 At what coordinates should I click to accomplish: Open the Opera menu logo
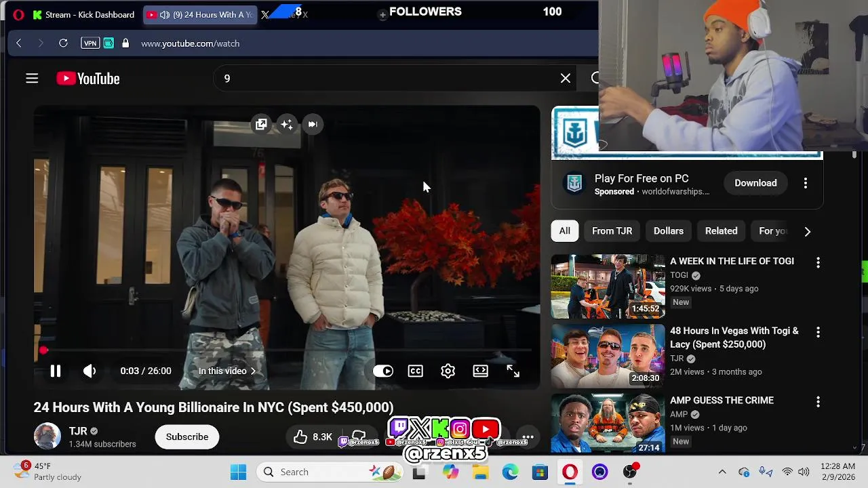[18, 14]
